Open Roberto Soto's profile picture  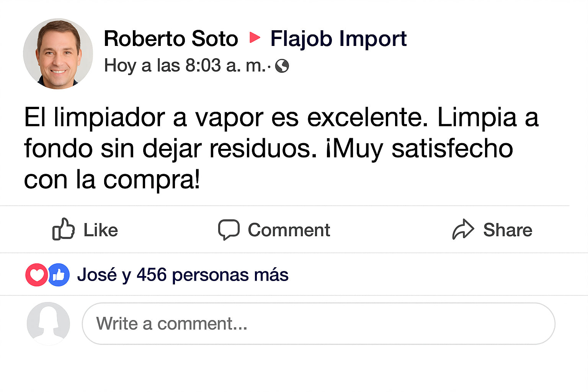(x=58, y=54)
